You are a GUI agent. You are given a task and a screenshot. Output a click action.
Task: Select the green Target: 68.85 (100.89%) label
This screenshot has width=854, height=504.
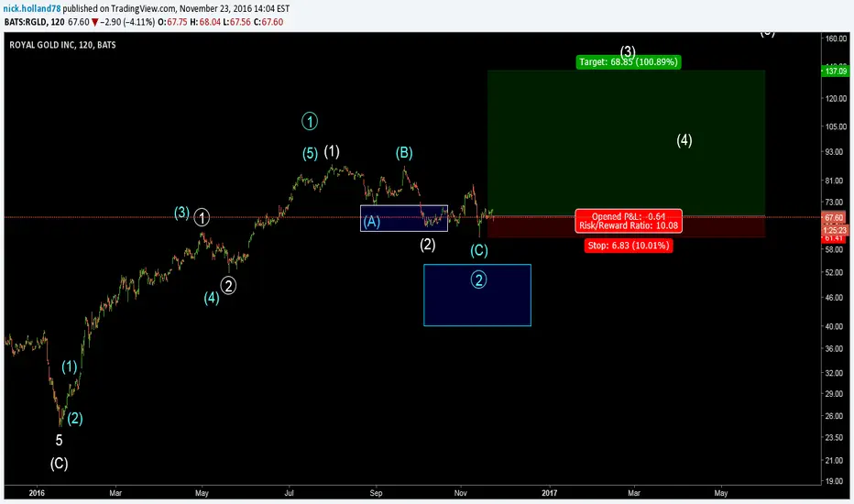629,62
